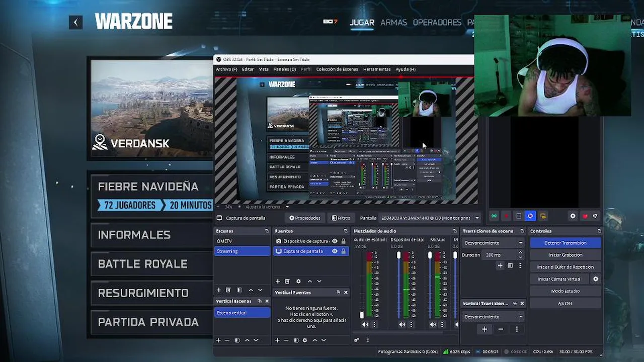Open Audio del escritorio channel options menu
The height and width of the screenshot is (362, 644).
(374, 325)
